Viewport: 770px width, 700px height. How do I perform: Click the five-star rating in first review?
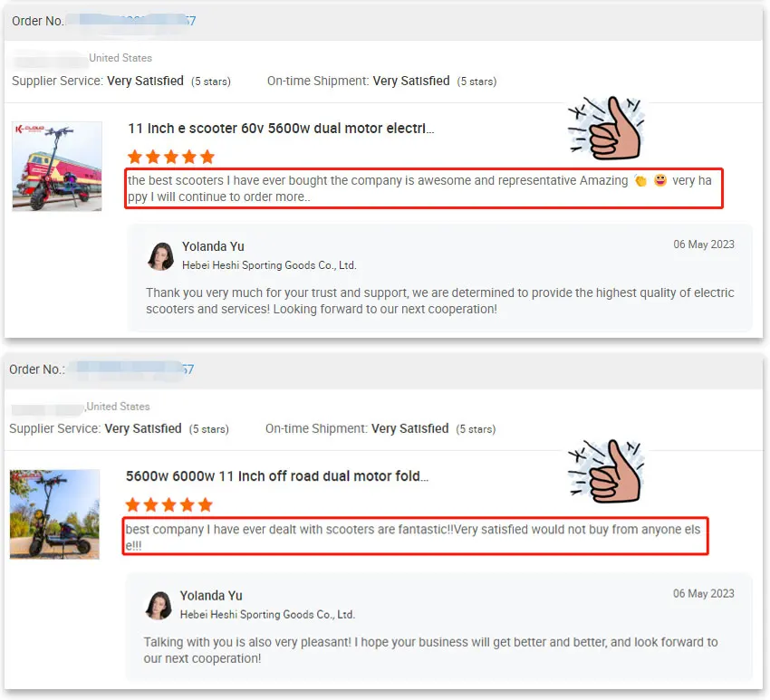[171, 157]
